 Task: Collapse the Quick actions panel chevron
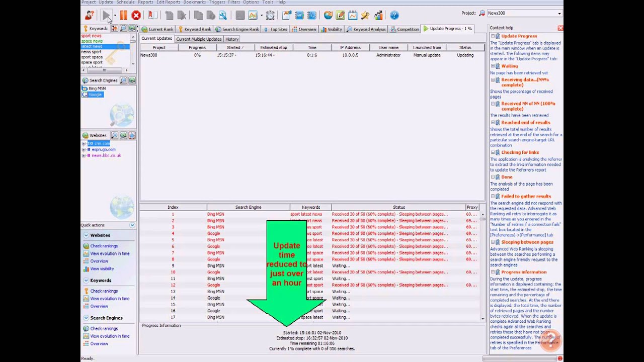coord(132,225)
